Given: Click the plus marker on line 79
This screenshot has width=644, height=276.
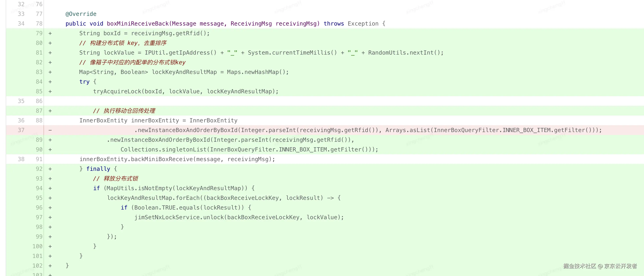Looking at the screenshot, I should click(x=50, y=33).
